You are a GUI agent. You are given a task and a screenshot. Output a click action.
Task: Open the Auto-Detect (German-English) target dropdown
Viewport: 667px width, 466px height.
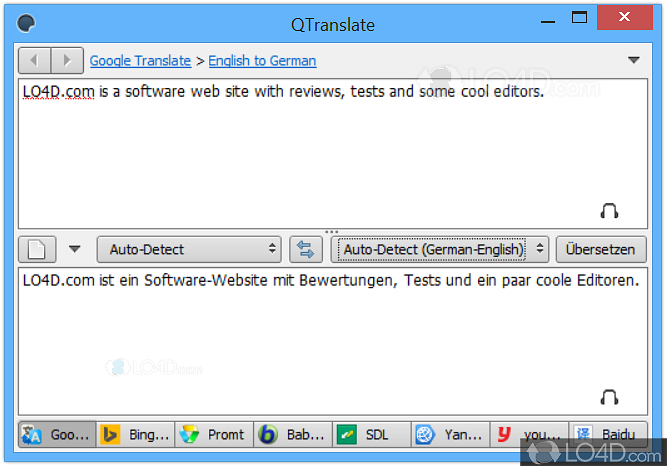coord(439,249)
